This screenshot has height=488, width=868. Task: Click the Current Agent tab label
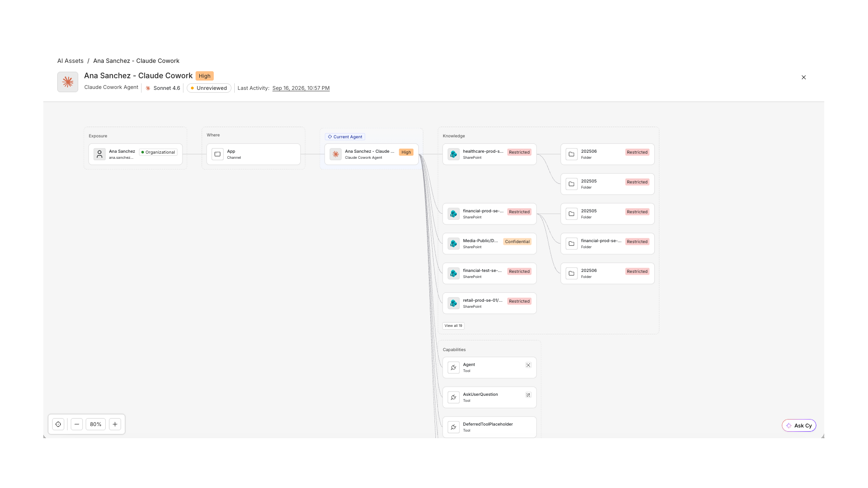point(345,137)
